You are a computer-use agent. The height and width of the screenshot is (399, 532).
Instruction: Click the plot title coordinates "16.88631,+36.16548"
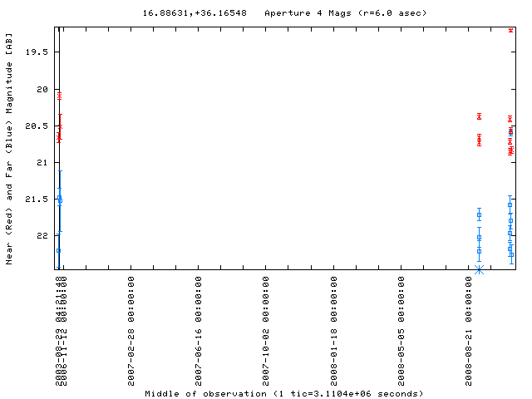(195, 13)
